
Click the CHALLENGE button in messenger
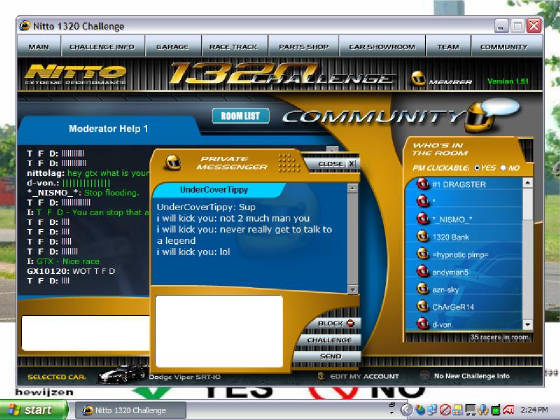pos(329,340)
